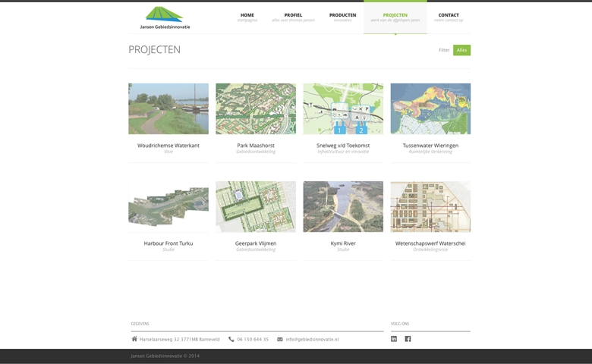The height and width of the screenshot is (364, 592).
Task: Select the Projecten menu item
Action: [395, 17]
